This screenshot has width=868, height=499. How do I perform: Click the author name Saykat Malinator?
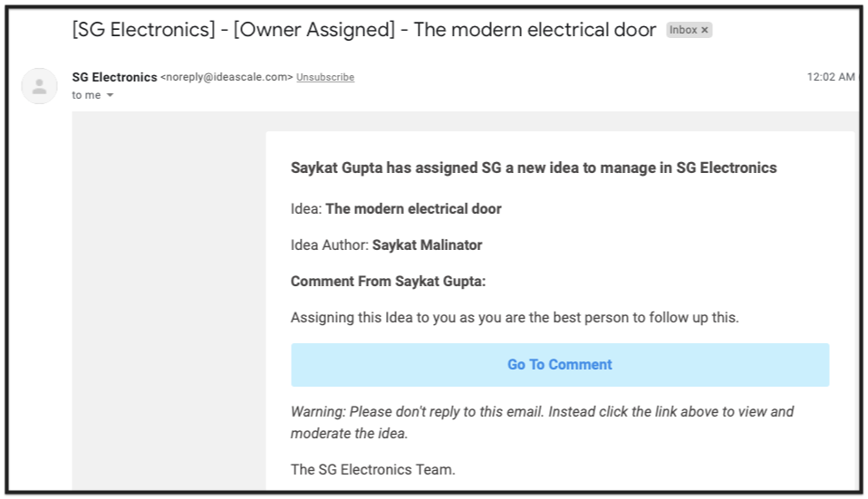[427, 245]
